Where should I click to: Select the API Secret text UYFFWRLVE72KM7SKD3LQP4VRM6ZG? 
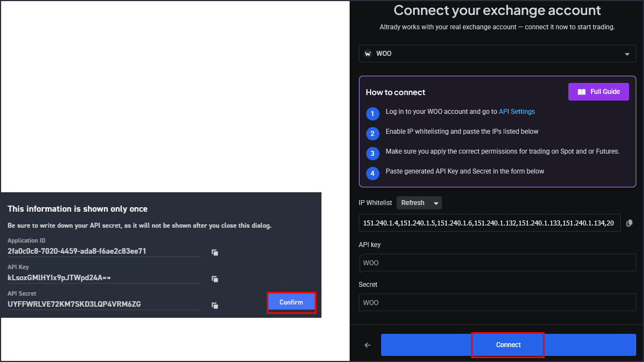(x=75, y=304)
